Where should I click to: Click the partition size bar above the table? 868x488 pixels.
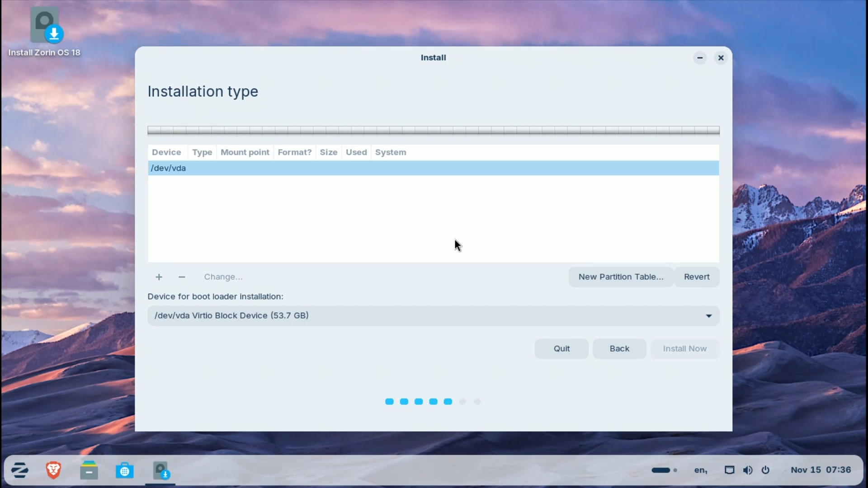click(x=433, y=131)
